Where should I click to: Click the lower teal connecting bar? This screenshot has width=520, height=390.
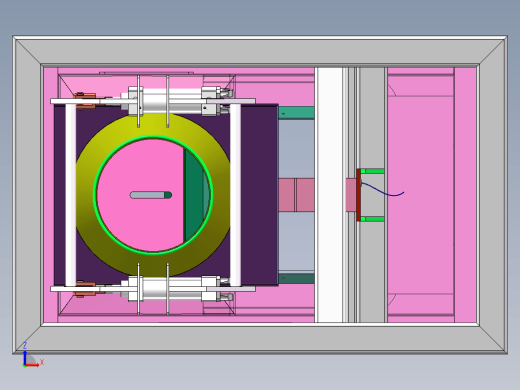296,278
